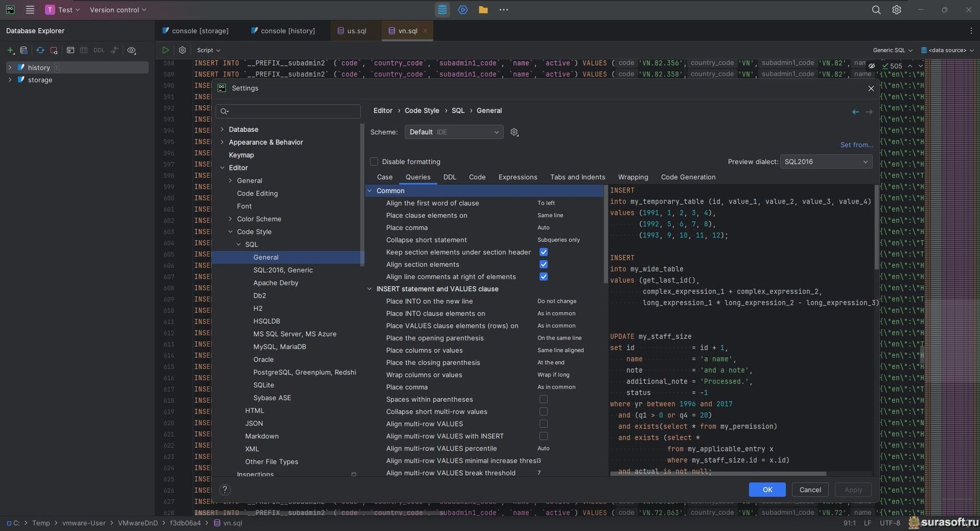Viewport: 980px width, 531px height.
Task: Click the Search Everywhere magnifier icon
Action: pyautogui.click(x=876, y=10)
